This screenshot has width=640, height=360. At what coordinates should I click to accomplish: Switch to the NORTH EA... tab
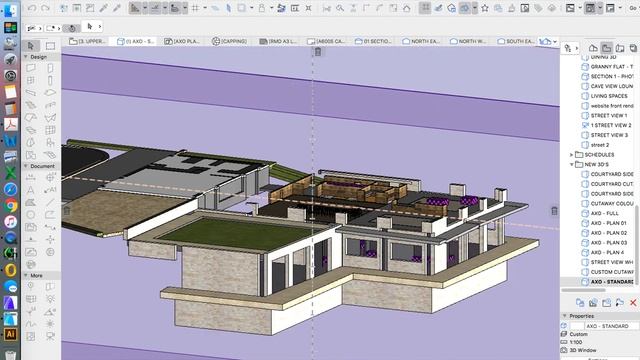[x=421, y=41]
